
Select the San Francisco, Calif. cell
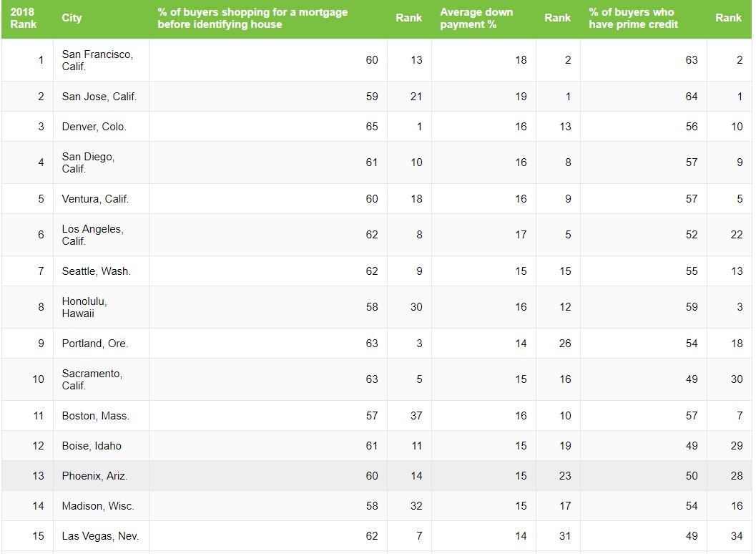point(101,60)
